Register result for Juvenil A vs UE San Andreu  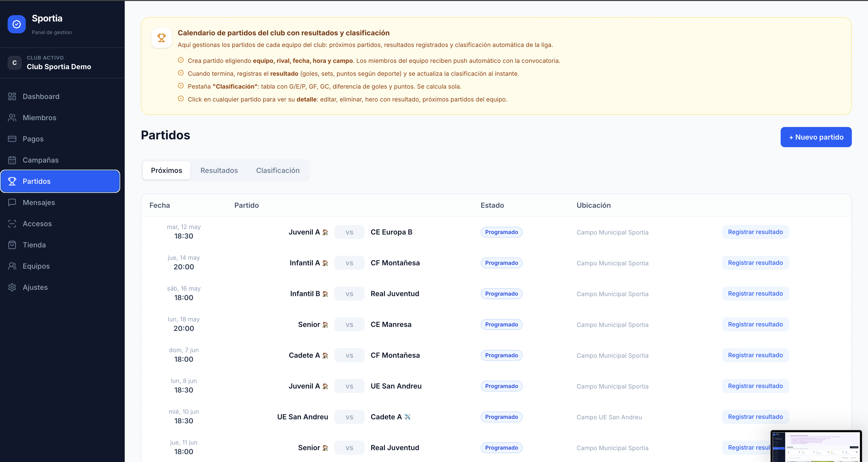click(x=755, y=386)
